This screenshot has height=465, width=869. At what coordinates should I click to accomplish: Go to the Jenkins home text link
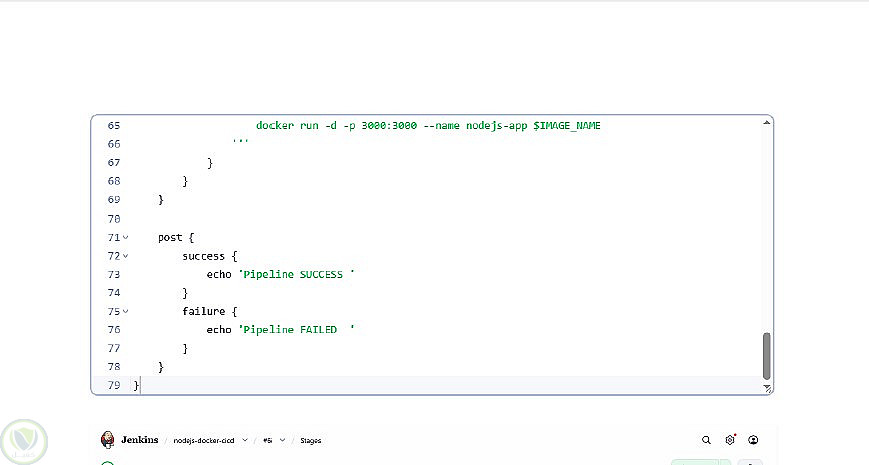point(140,440)
